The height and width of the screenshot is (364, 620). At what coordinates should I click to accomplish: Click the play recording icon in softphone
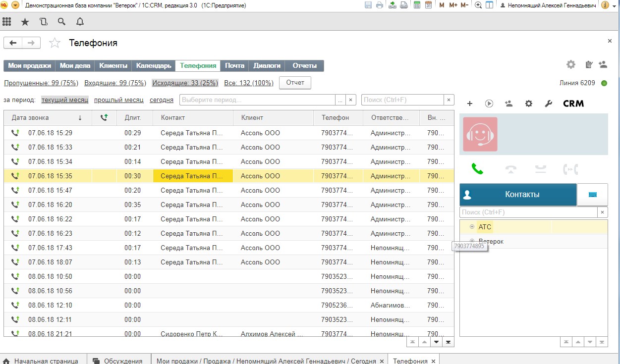pyautogui.click(x=489, y=104)
